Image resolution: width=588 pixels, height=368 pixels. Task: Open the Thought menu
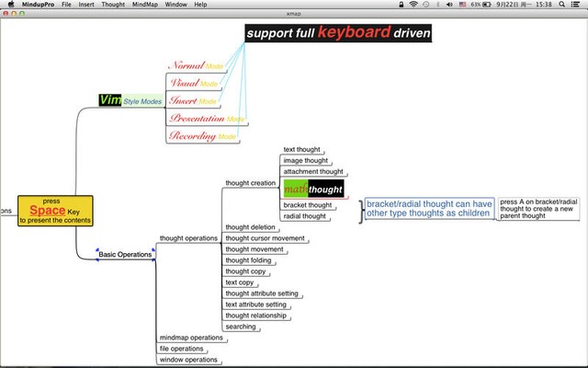click(x=113, y=5)
